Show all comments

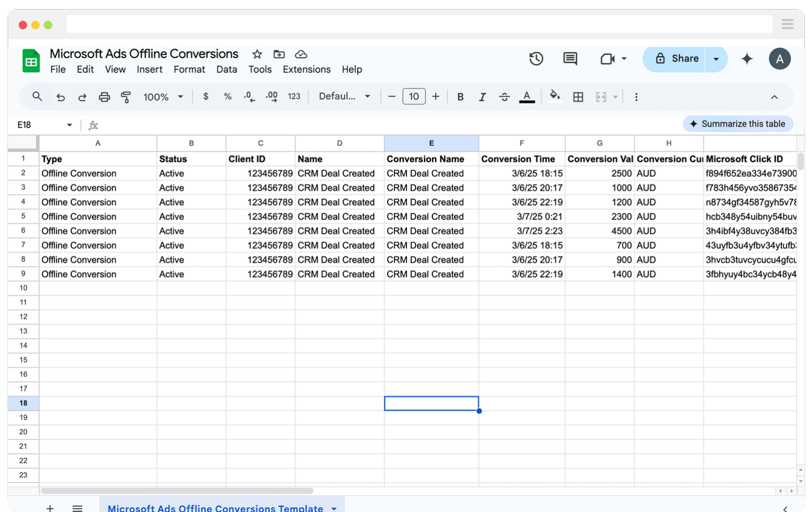[x=569, y=59]
